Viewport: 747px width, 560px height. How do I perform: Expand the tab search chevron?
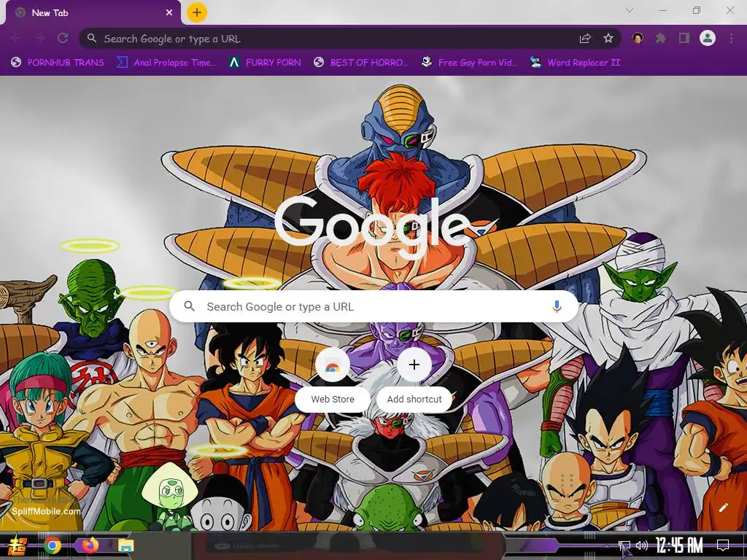pos(630,10)
